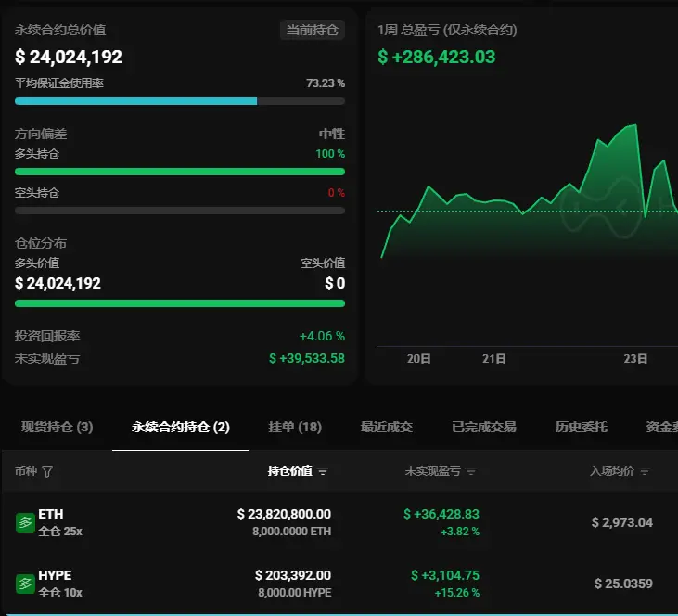Click total perp value $ 24,024,192 heading

coord(69,57)
